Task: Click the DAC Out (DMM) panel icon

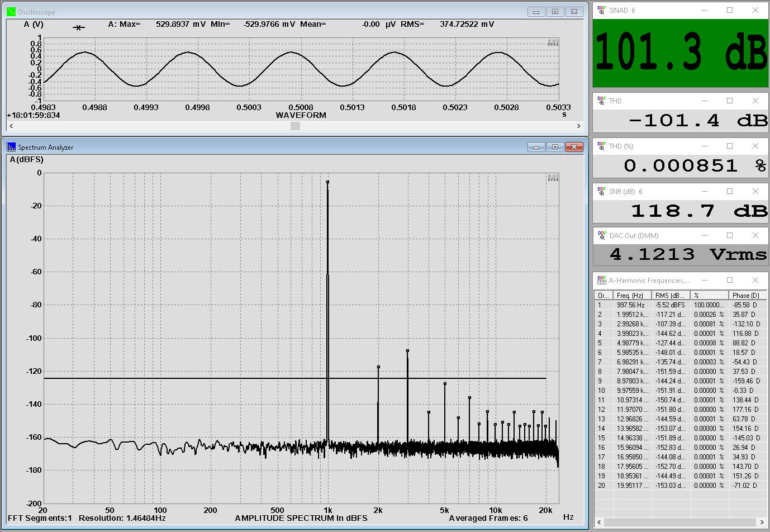Action: point(601,235)
